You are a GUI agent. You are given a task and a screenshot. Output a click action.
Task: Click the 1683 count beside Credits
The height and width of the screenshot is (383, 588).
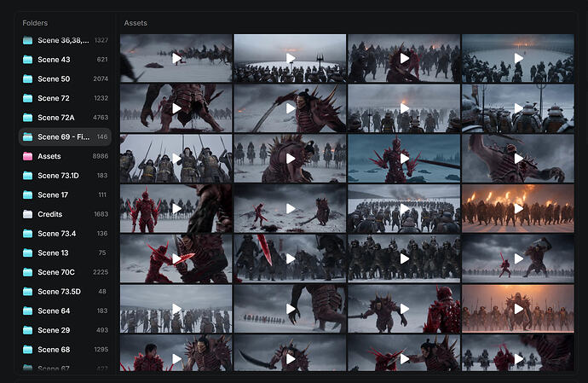click(x=101, y=214)
